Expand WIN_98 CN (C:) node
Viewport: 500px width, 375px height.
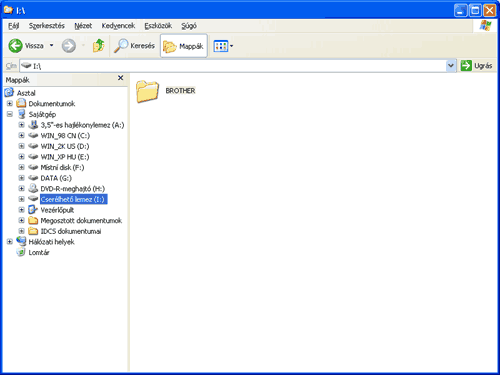click(x=21, y=136)
